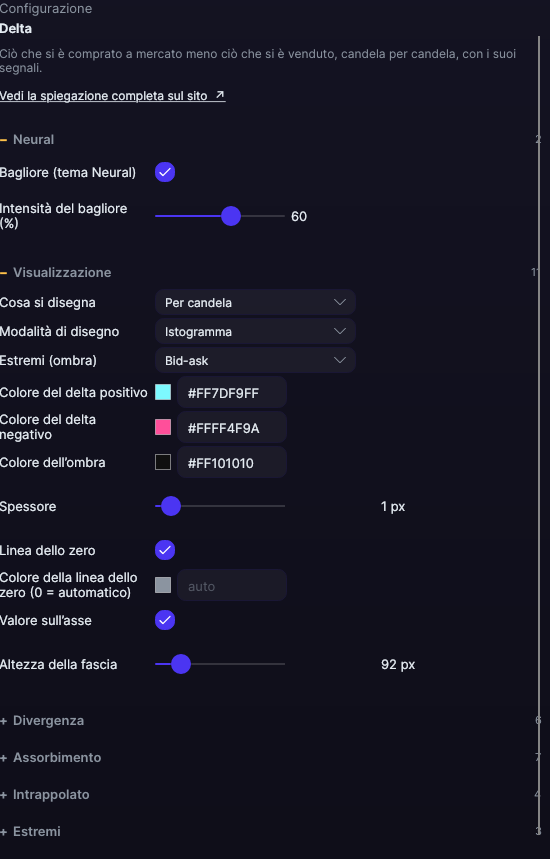Click the Spessore label
Viewport: 550px width, 859px height.
click(28, 506)
